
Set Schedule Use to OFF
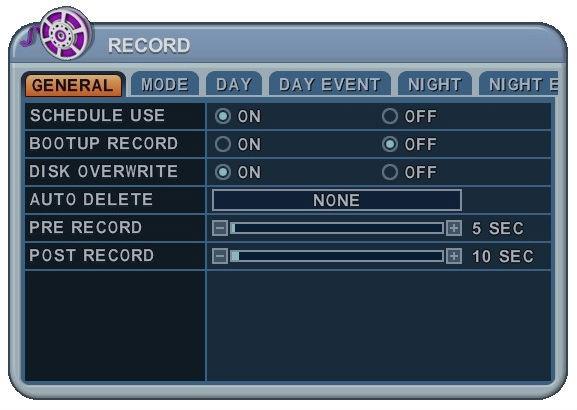(x=390, y=116)
